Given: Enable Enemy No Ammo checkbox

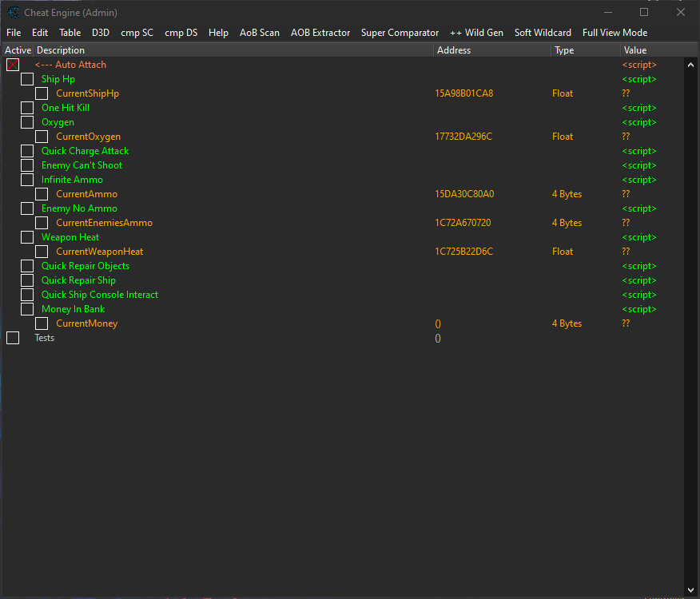Looking at the screenshot, I should (x=27, y=208).
